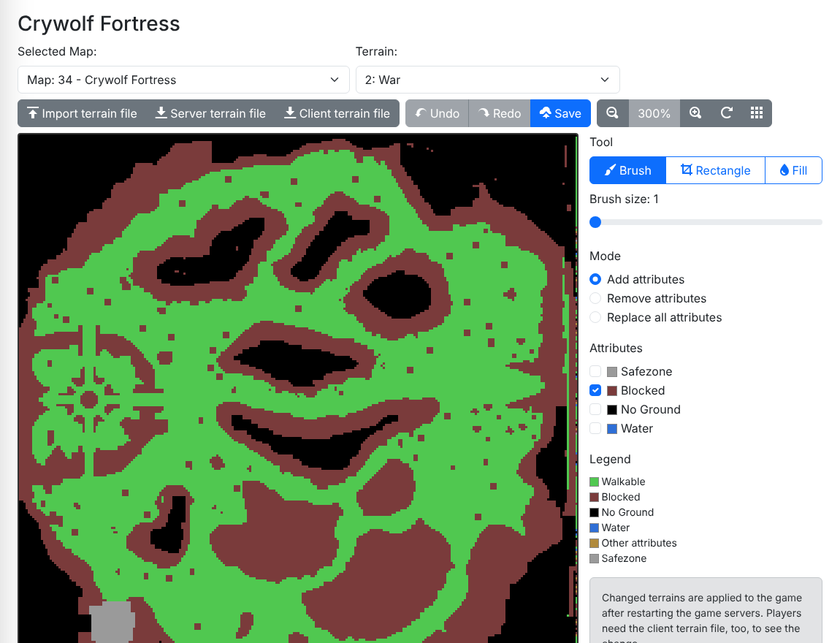Click the 'Attributes' heading
The image size is (840, 643).
(x=616, y=349)
